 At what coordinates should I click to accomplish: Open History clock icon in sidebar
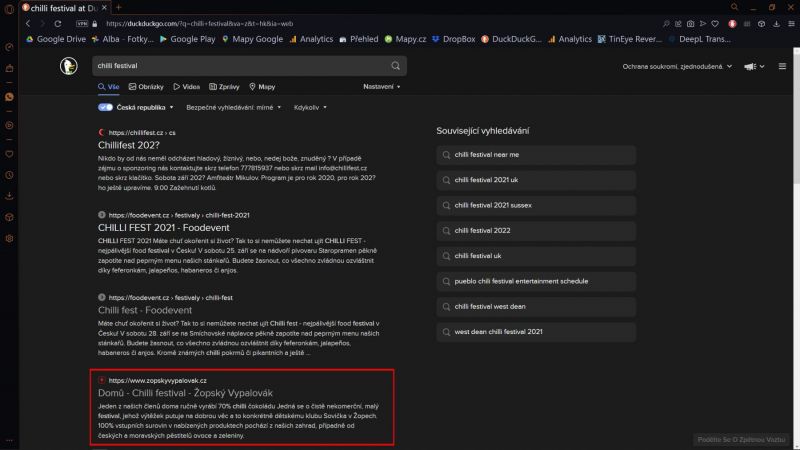click(x=9, y=174)
